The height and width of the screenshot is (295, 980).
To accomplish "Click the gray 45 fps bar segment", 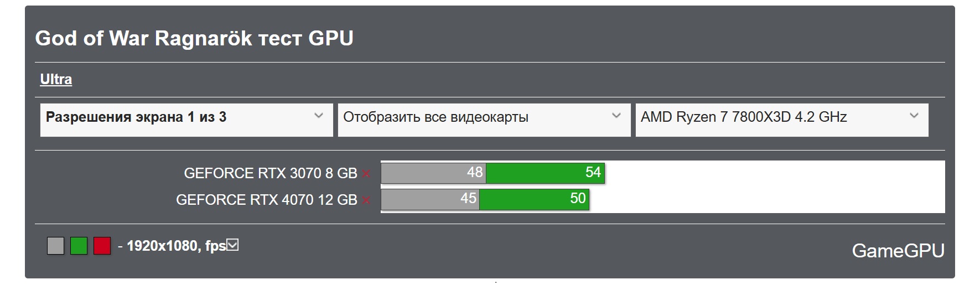I will 429,199.
